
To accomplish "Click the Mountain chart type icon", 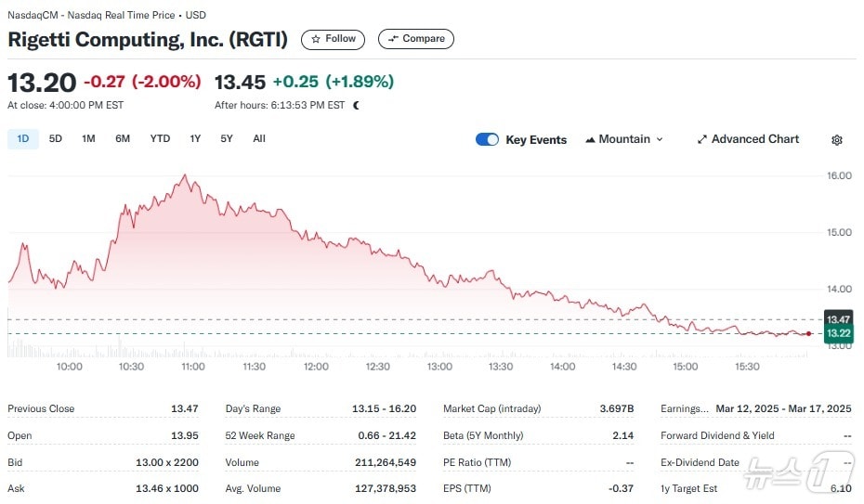I will pos(590,139).
